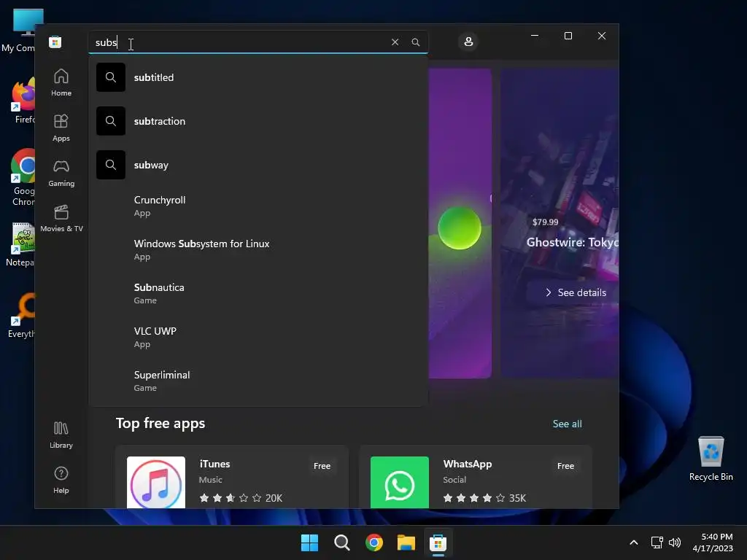747x560 pixels.
Task: Select the Notepad++ desktop shortcut
Action: click(x=20, y=245)
